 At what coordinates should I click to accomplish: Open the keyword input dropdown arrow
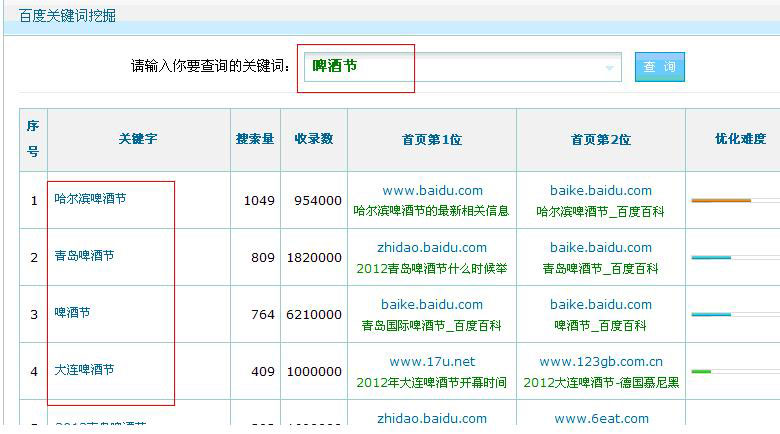tap(609, 68)
